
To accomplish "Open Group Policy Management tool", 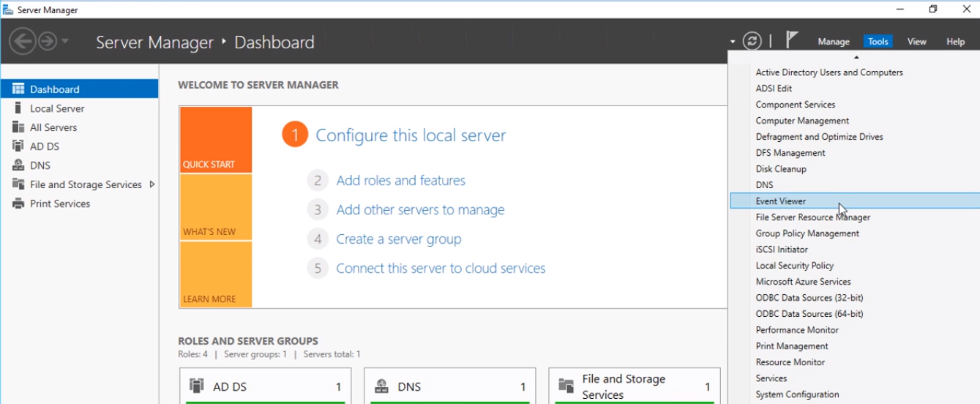I will (807, 233).
